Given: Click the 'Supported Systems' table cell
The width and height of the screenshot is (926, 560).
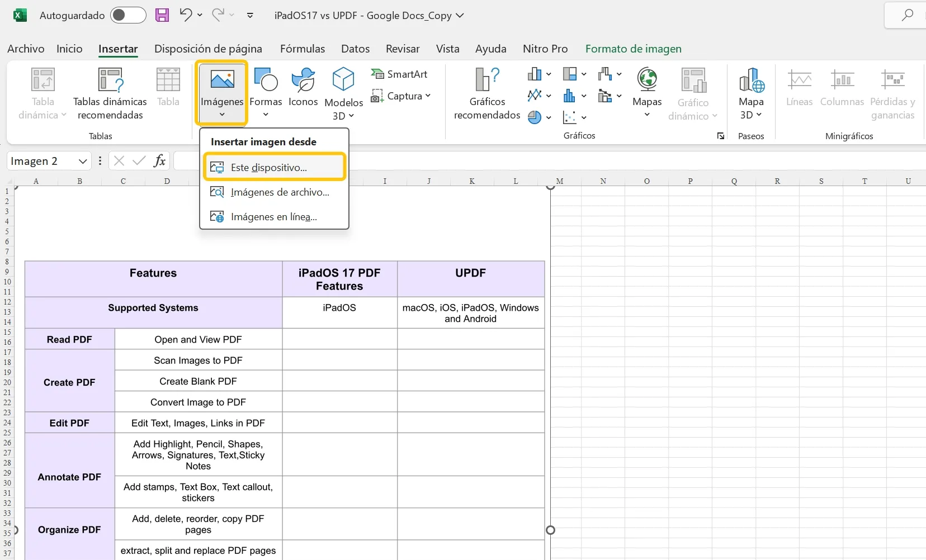Looking at the screenshot, I should [153, 312].
